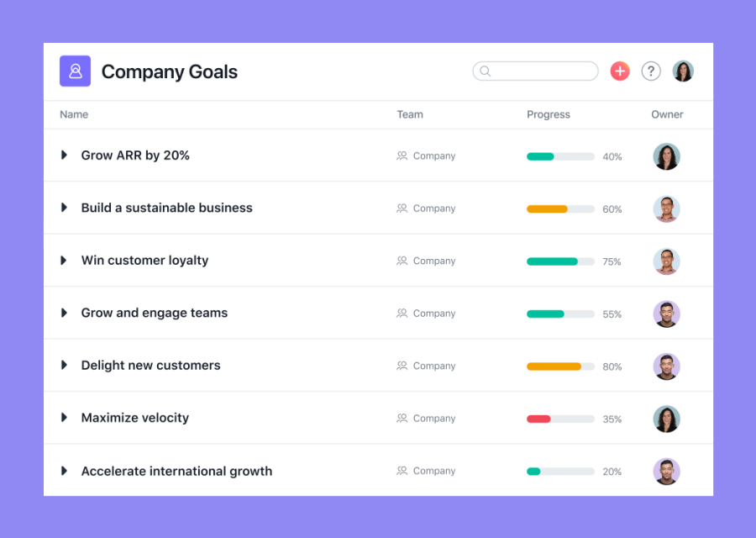Expand the Grow ARR by 20% goal

pos(64,156)
